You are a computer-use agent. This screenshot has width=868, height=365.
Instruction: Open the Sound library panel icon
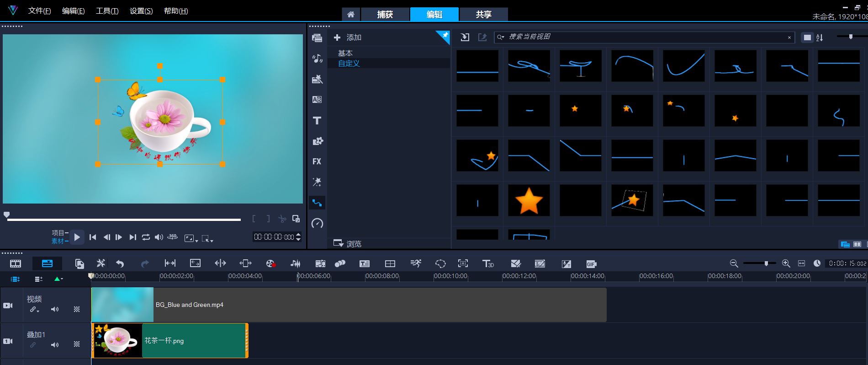pyautogui.click(x=317, y=59)
